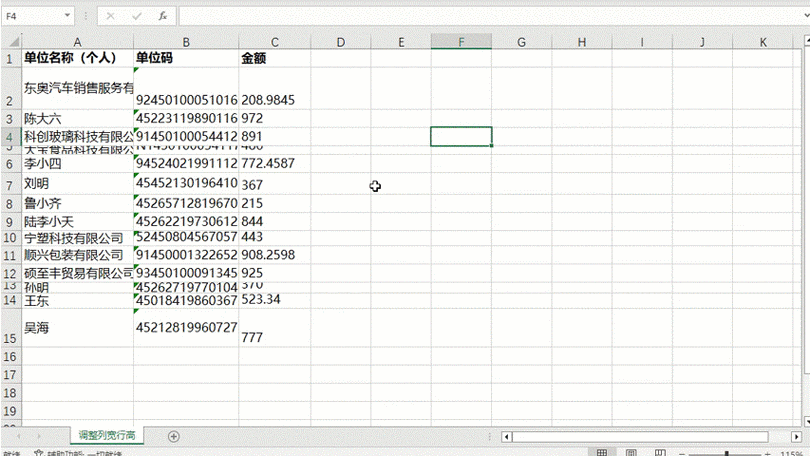This screenshot has width=810, height=456.
Task: Select column B header
Action: tap(186, 42)
